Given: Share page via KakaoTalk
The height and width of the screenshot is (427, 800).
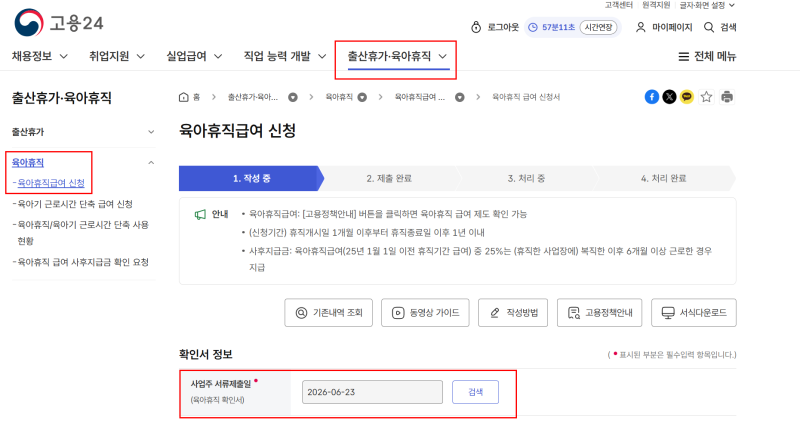Looking at the screenshot, I should point(687,96).
